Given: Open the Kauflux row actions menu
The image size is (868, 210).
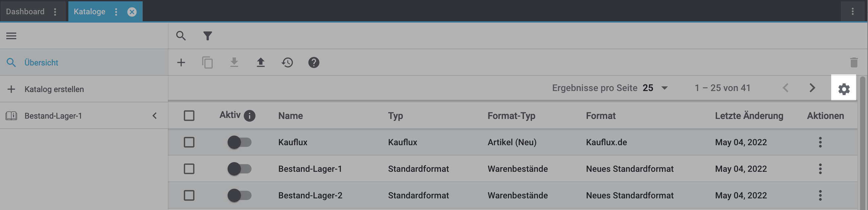Looking at the screenshot, I should pos(820,142).
